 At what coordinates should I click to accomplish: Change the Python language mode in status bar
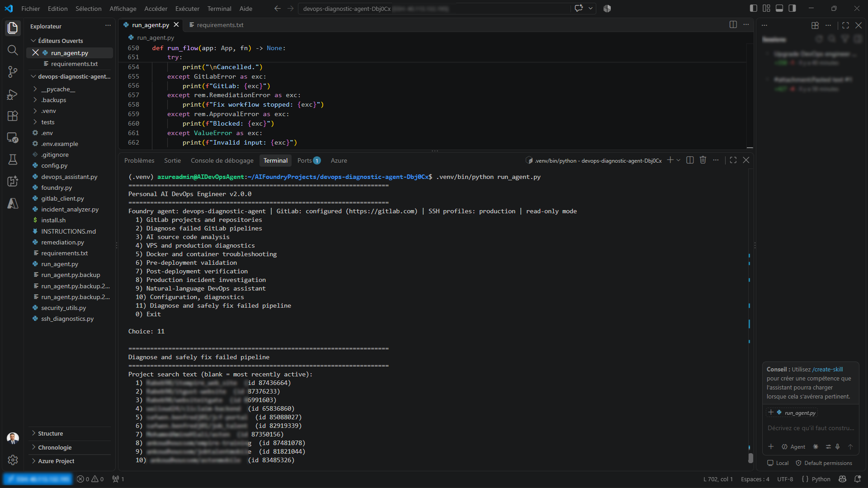coord(821,479)
